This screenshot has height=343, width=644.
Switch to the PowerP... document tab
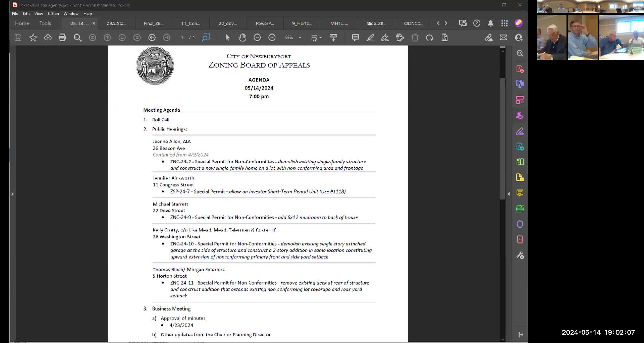265,24
